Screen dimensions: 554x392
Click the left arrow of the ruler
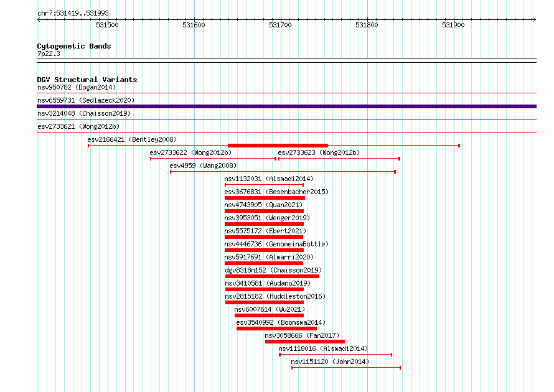point(39,20)
